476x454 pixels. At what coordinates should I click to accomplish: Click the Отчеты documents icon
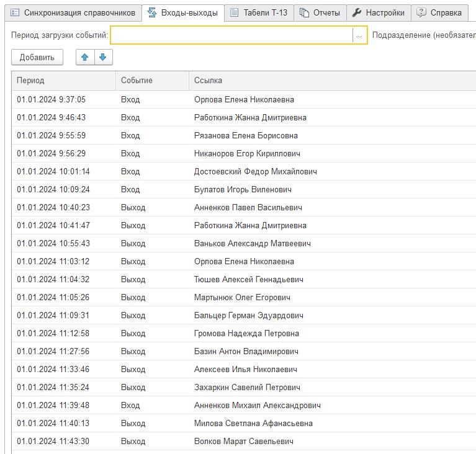tap(305, 12)
